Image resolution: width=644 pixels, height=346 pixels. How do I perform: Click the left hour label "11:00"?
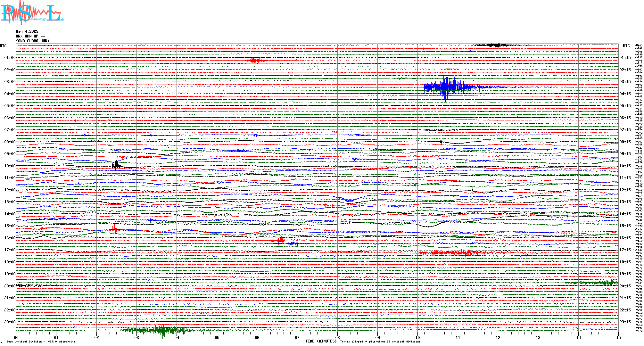(x=10, y=178)
